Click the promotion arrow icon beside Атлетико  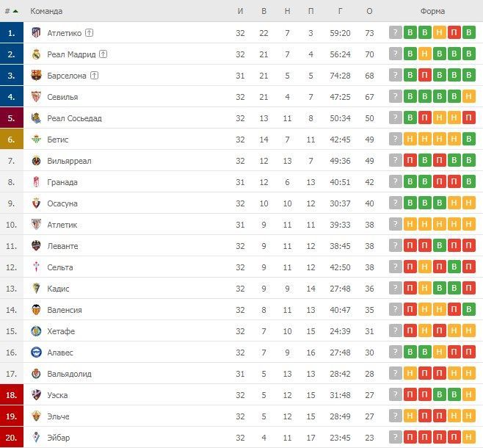89,33
